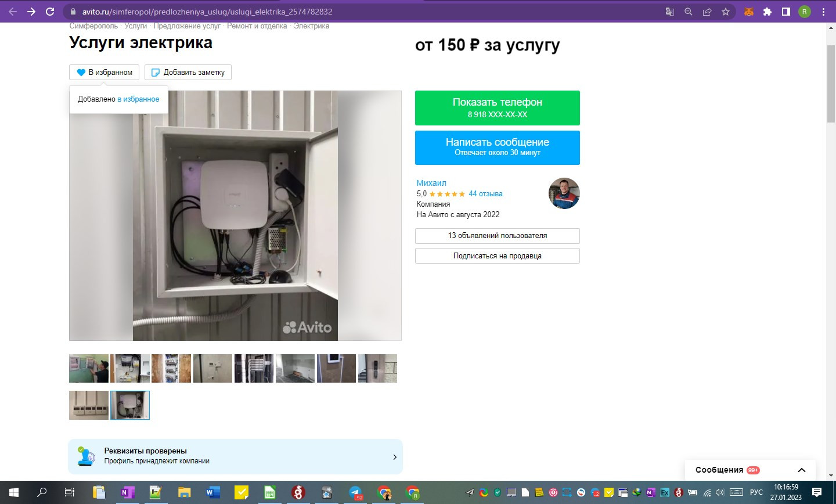Image resolution: width=836 pixels, height=504 pixels.
Task: Open the yellow checkmark notes app on taskbar
Action: [242, 492]
